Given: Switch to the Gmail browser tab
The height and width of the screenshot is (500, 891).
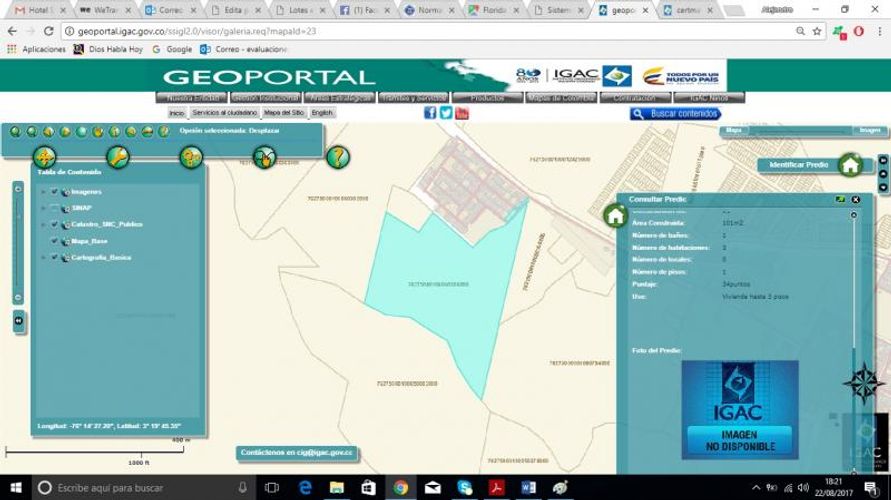Looking at the screenshot, I should point(40,10).
